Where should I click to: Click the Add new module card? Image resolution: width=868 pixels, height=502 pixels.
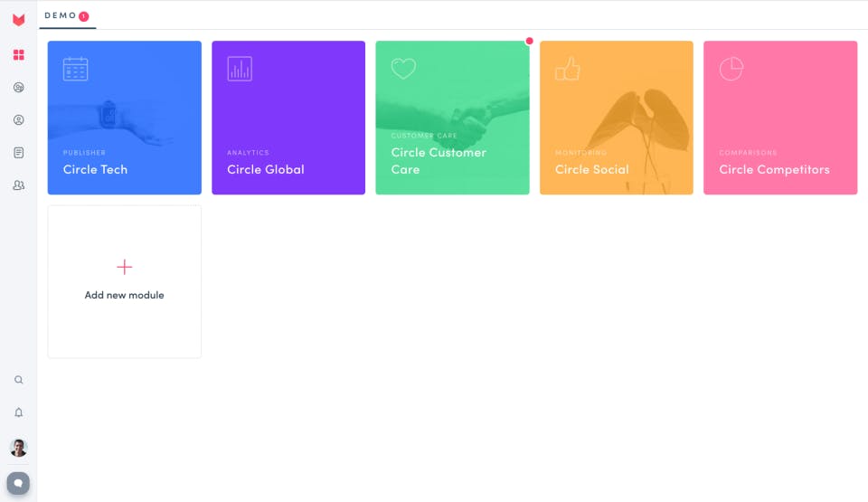125,281
